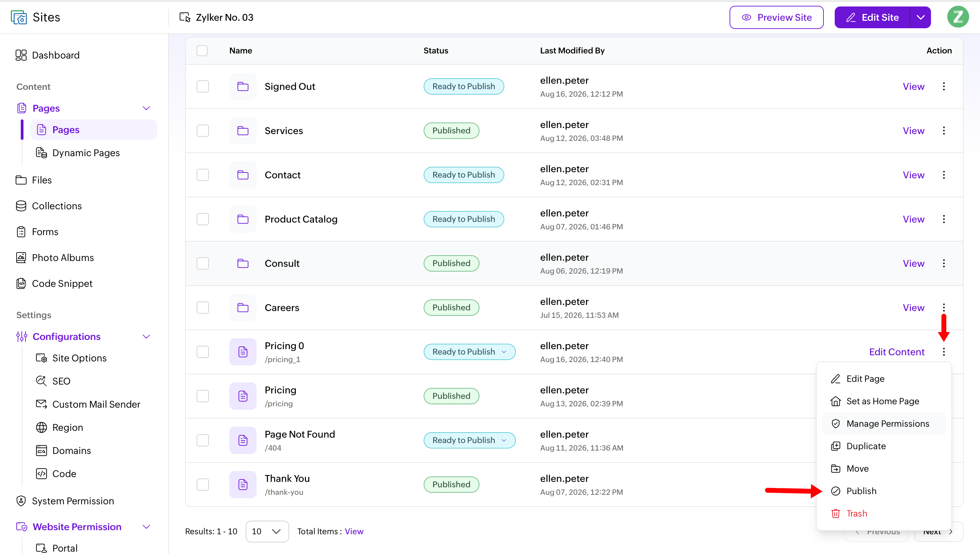Open the Region settings

pos(59,427)
